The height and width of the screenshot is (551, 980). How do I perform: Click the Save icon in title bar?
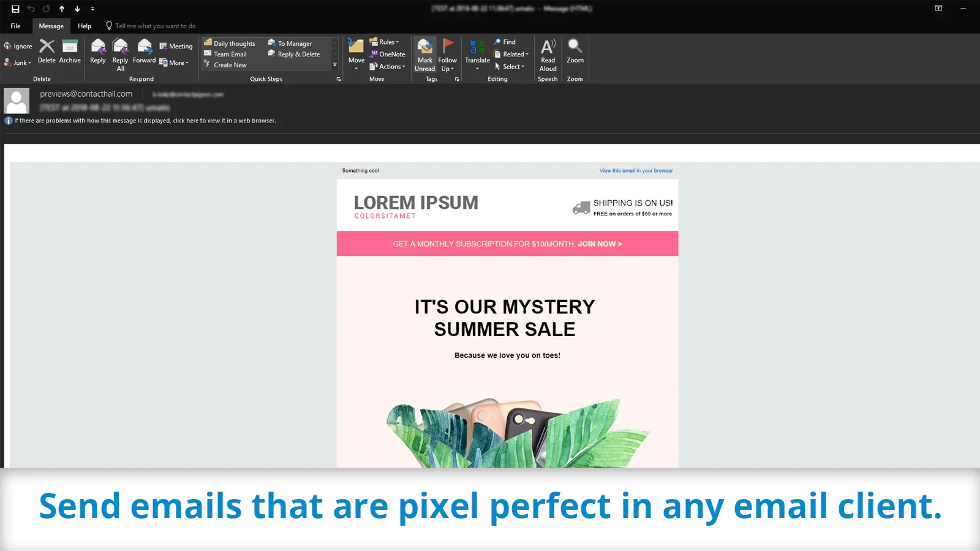15,9
